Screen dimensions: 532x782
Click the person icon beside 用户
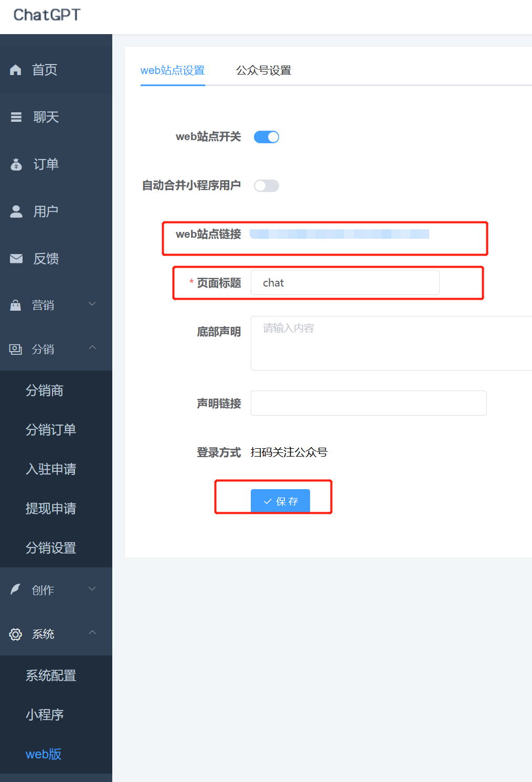coord(16,212)
